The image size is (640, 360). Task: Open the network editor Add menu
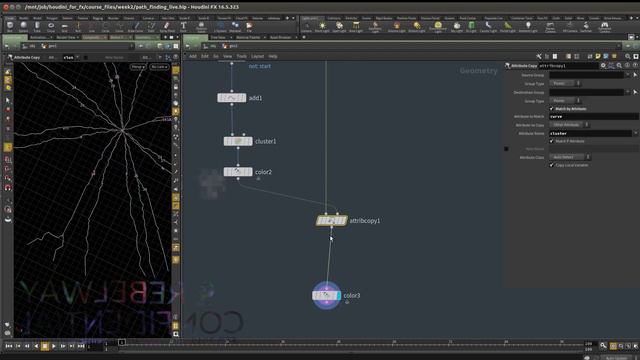coord(193,56)
